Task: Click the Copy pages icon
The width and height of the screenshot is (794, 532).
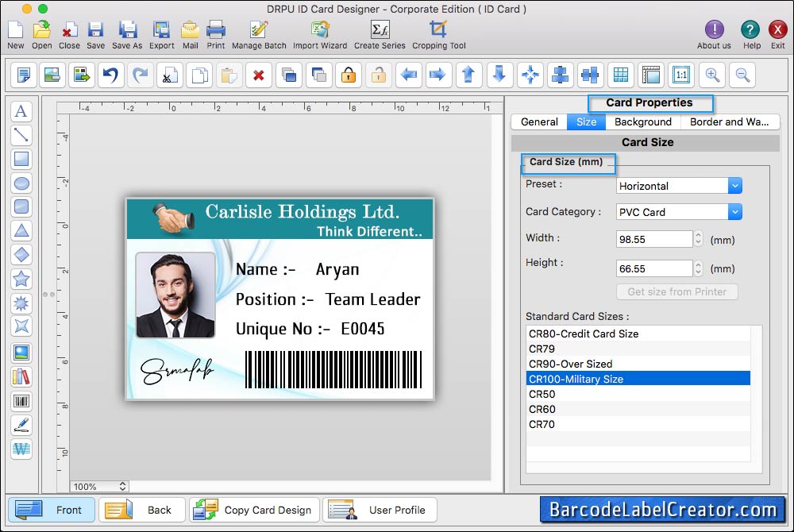Action: [x=199, y=75]
